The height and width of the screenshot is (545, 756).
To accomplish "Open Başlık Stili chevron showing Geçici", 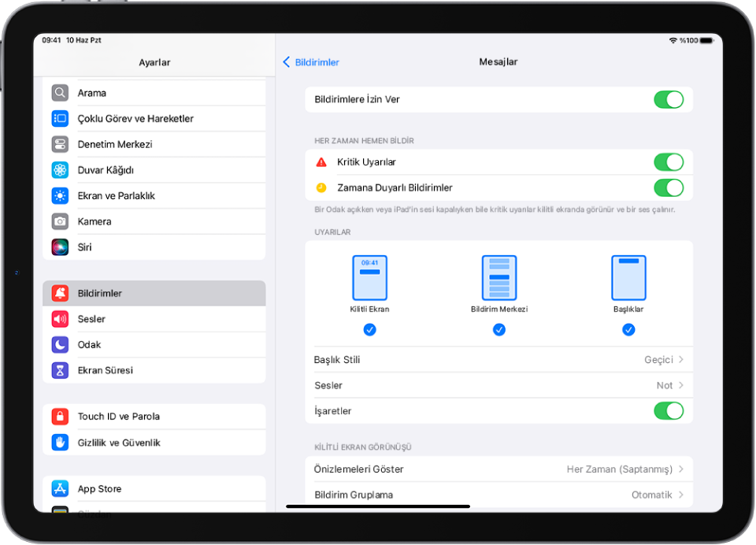I will coord(680,359).
